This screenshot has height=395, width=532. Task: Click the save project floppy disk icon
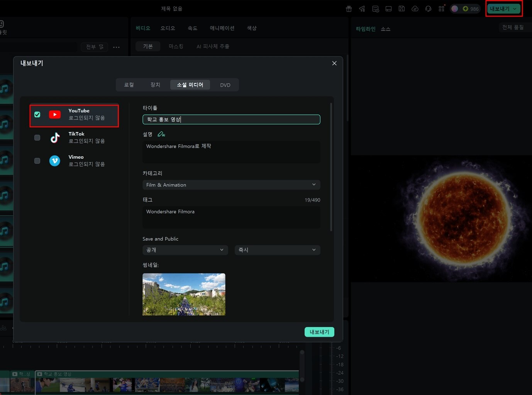402,9
